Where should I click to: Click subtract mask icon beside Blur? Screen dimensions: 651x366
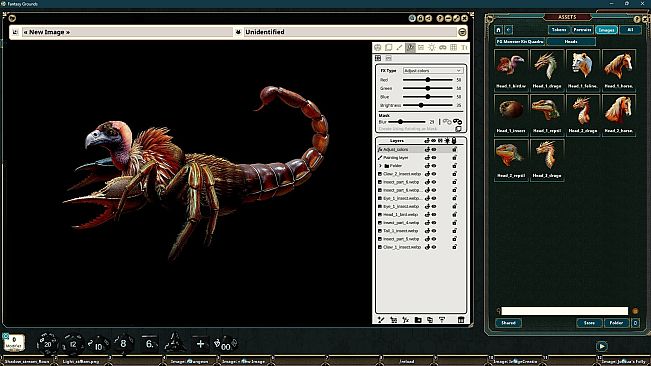[457, 122]
